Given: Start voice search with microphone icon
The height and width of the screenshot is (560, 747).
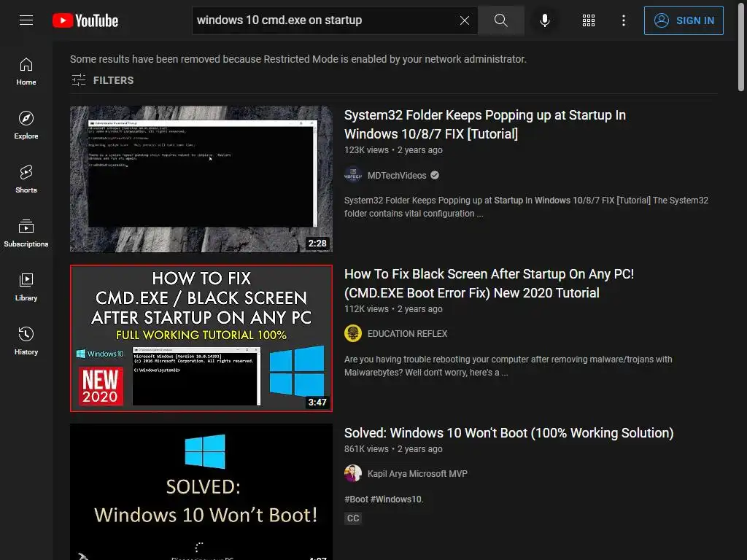Looking at the screenshot, I should [545, 20].
